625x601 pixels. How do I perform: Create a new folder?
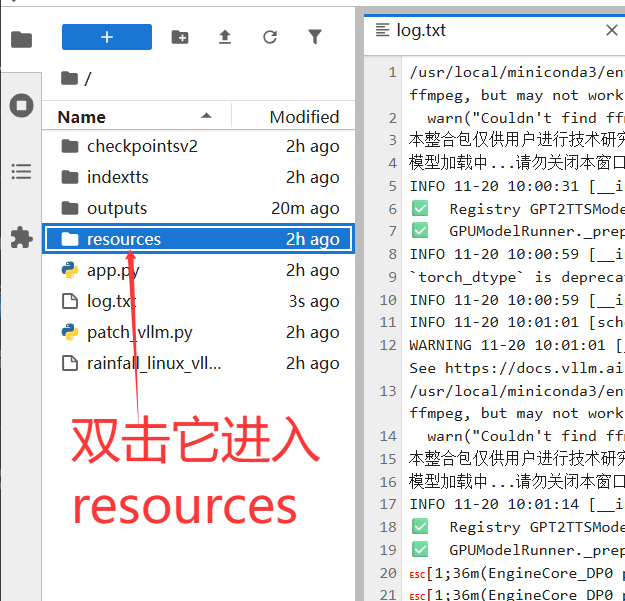[180, 37]
